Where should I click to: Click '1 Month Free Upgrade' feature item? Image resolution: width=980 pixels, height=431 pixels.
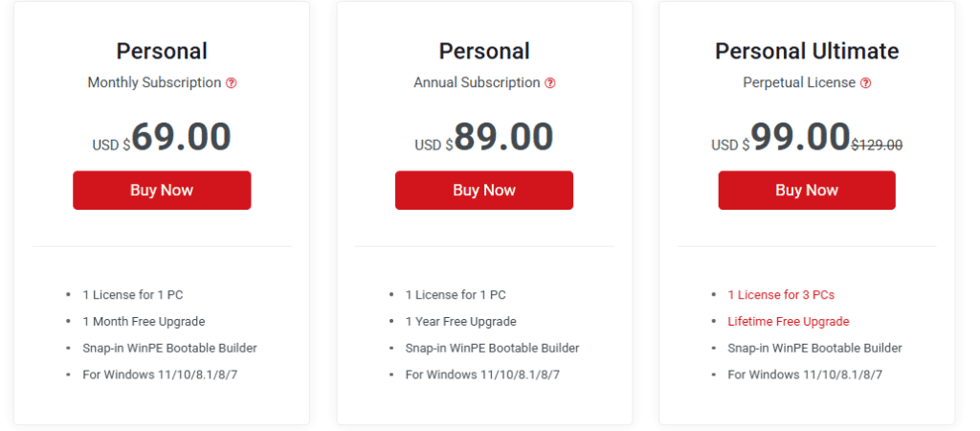(144, 322)
